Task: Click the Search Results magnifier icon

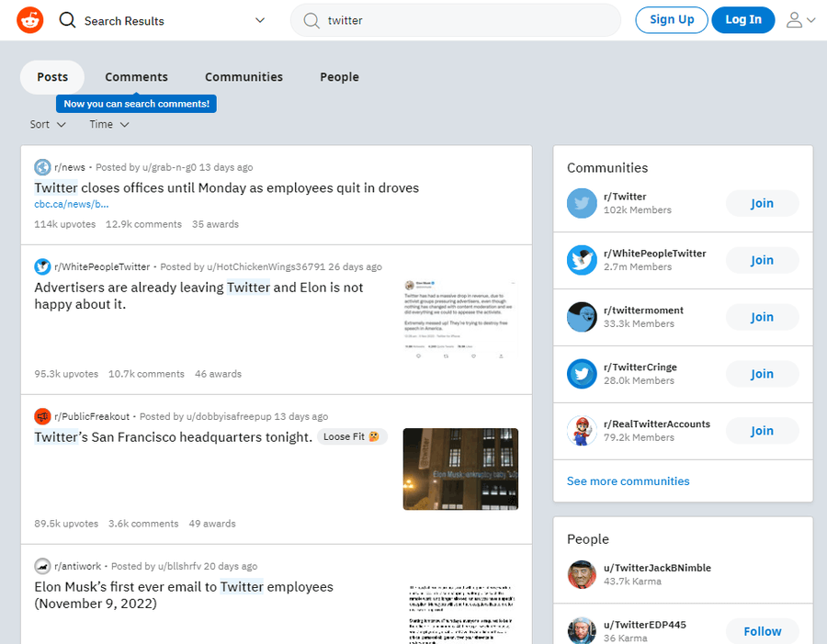Action: coord(67,20)
